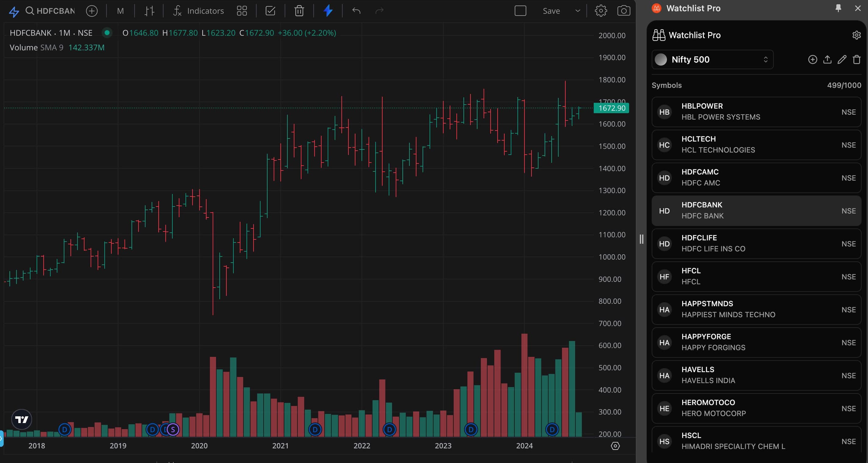Image resolution: width=868 pixels, height=463 pixels.
Task: Open the Indicators menu
Action: 199,11
